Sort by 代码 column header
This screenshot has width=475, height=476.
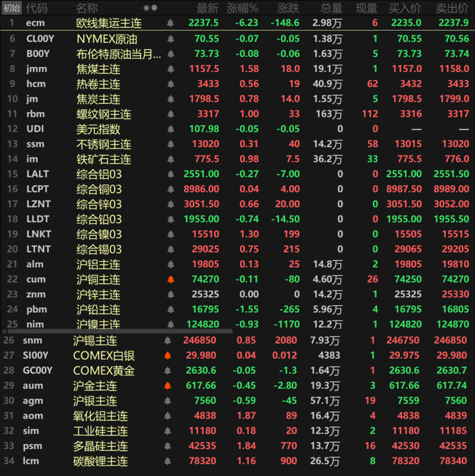coord(37,8)
